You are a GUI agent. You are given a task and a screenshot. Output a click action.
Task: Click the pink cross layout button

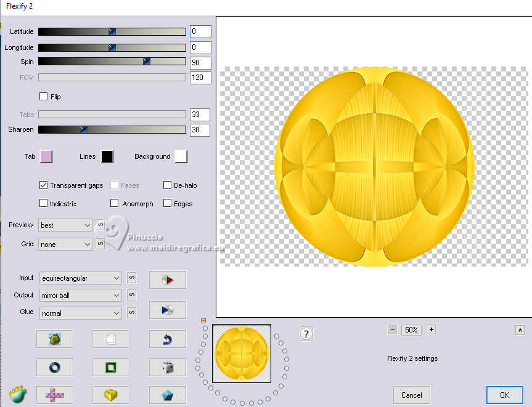tap(55, 395)
